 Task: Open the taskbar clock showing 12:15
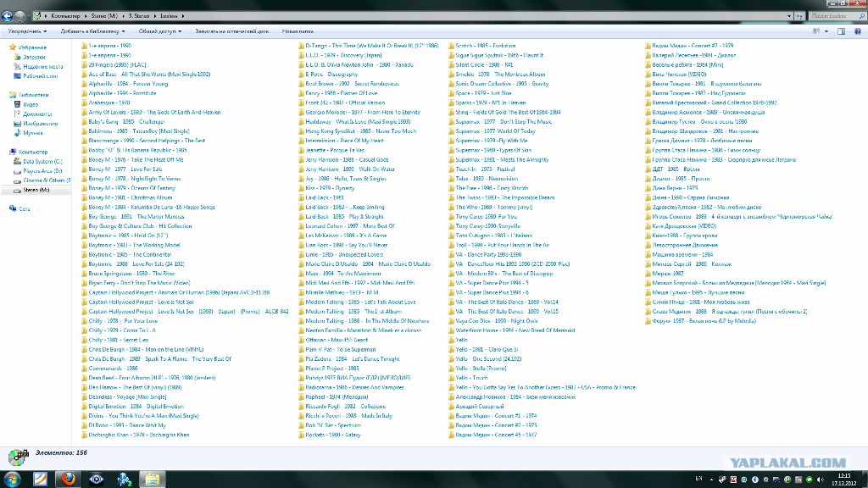tap(844, 480)
